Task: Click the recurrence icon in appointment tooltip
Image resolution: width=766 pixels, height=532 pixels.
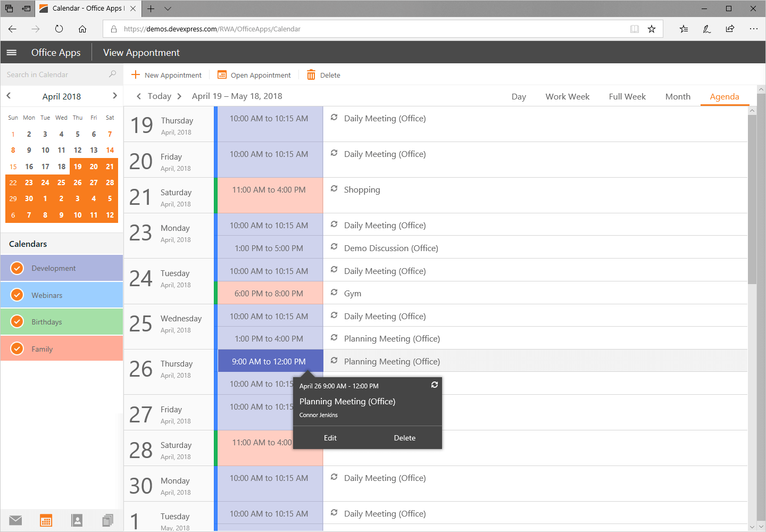Action: pos(435,385)
